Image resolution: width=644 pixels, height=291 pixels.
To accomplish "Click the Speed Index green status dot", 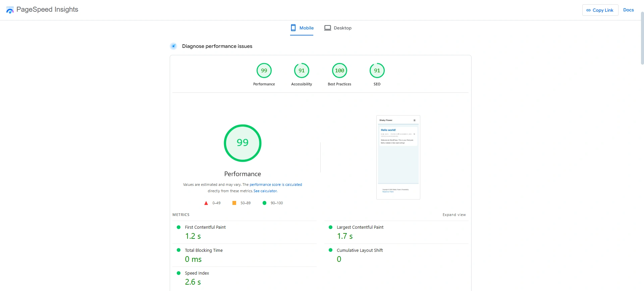I will 178,273.
